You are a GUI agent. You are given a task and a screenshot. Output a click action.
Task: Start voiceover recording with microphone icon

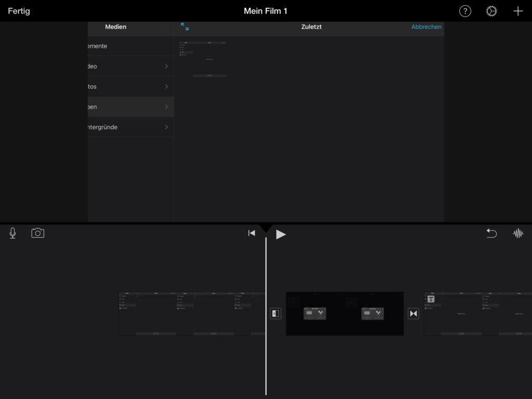[12, 233]
